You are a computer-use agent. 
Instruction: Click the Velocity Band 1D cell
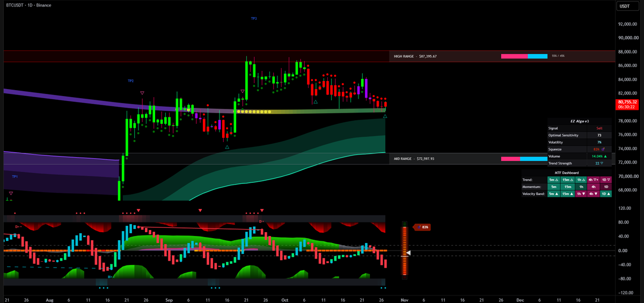[605, 194]
